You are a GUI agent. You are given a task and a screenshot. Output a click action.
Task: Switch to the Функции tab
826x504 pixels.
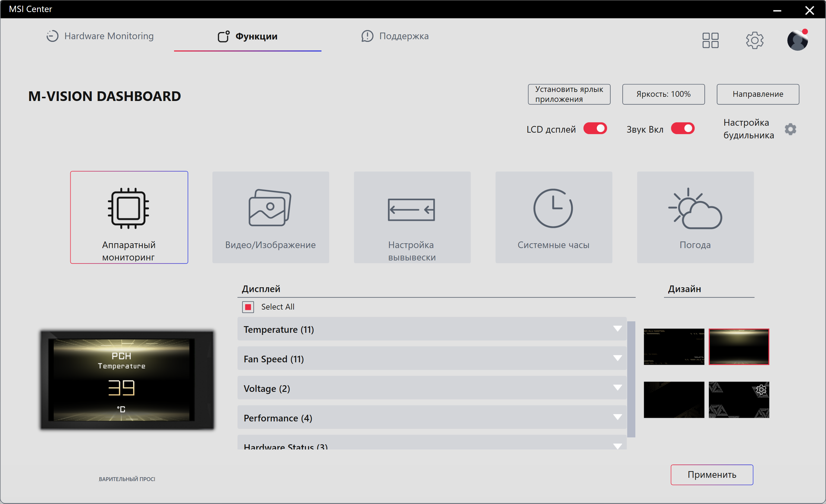pyautogui.click(x=247, y=36)
